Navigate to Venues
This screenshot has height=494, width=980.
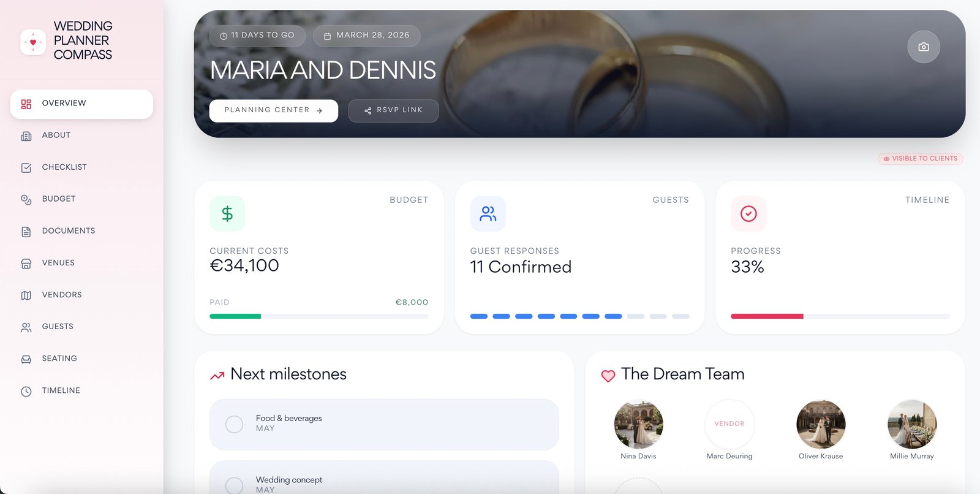[81, 263]
